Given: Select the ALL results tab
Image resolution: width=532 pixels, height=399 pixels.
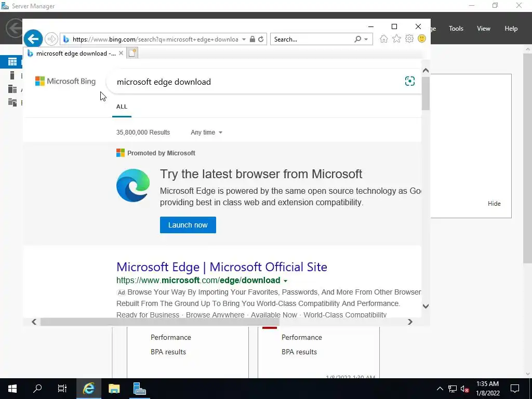Looking at the screenshot, I should (x=122, y=107).
